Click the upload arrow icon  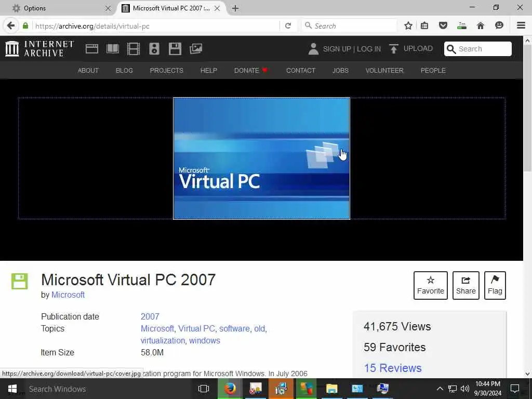[x=394, y=49]
